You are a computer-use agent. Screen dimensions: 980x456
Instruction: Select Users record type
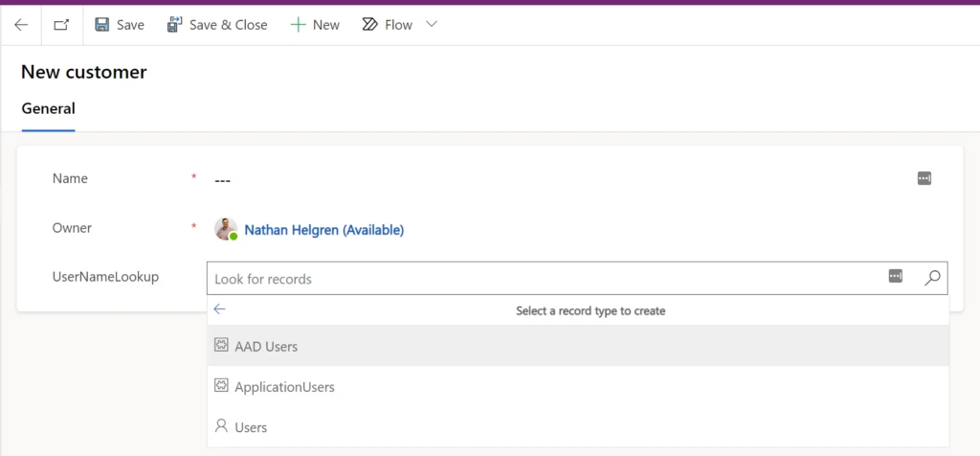click(578, 427)
